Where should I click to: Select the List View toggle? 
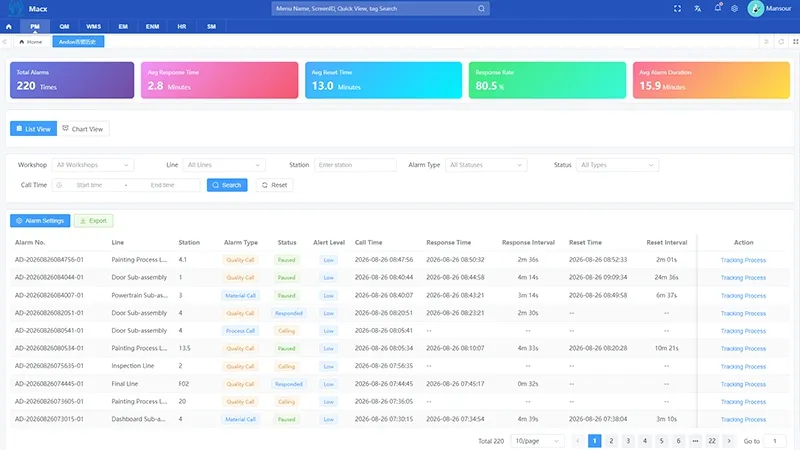(x=34, y=129)
